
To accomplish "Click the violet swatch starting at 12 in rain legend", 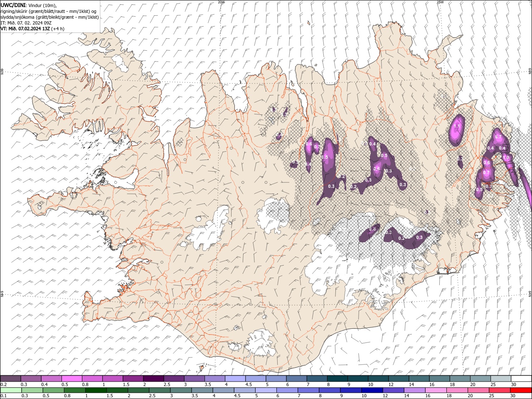I will pos(393,390).
